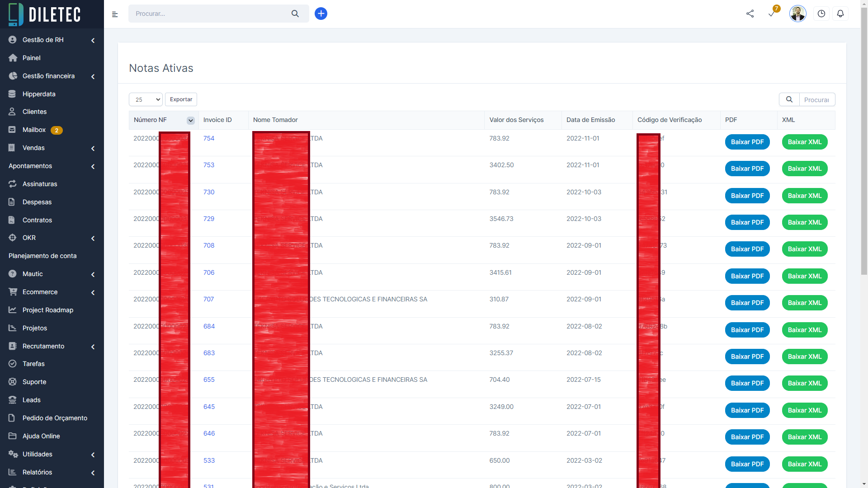Click the user profile avatar

[797, 14]
